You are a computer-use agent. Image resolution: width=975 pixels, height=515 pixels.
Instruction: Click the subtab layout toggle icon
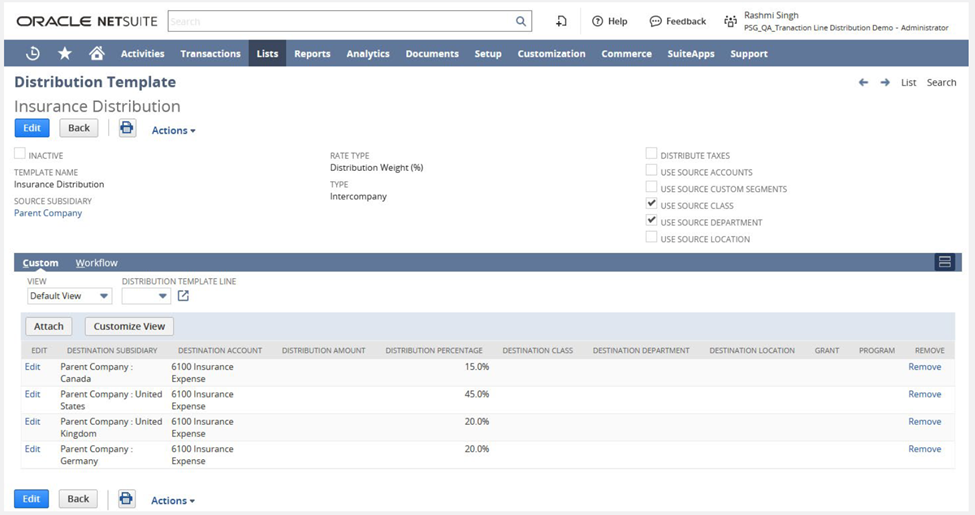tap(944, 262)
